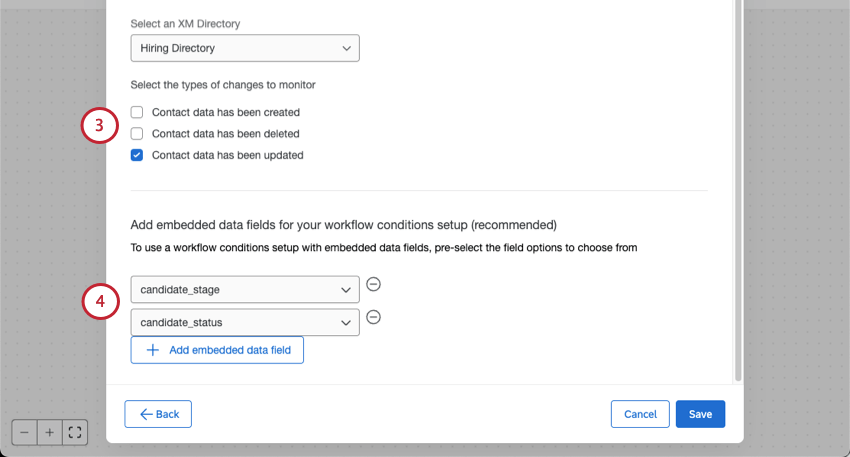This screenshot has height=457, width=850.
Task: Cancel the workflow setup dialog
Action: pyautogui.click(x=640, y=414)
